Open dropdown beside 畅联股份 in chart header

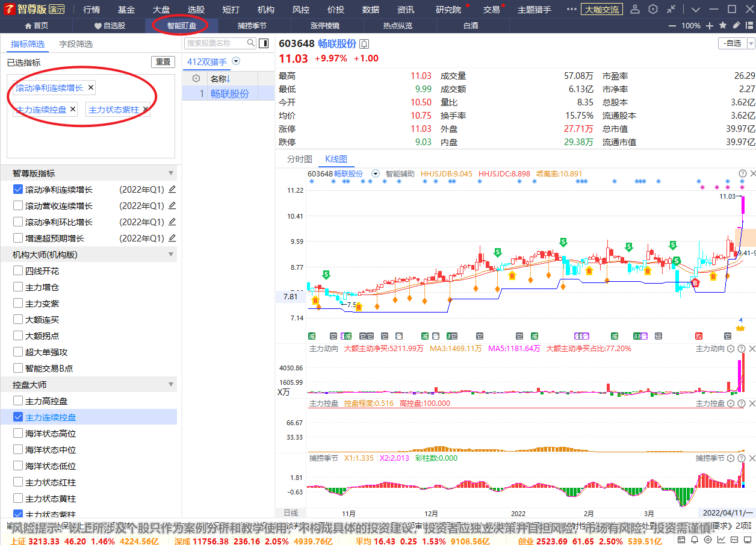coord(376,173)
